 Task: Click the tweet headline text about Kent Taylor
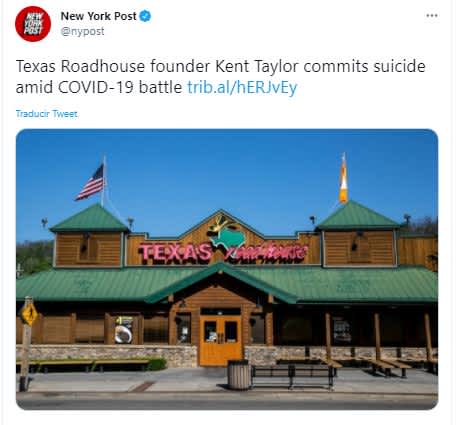(x=221, y=77)
